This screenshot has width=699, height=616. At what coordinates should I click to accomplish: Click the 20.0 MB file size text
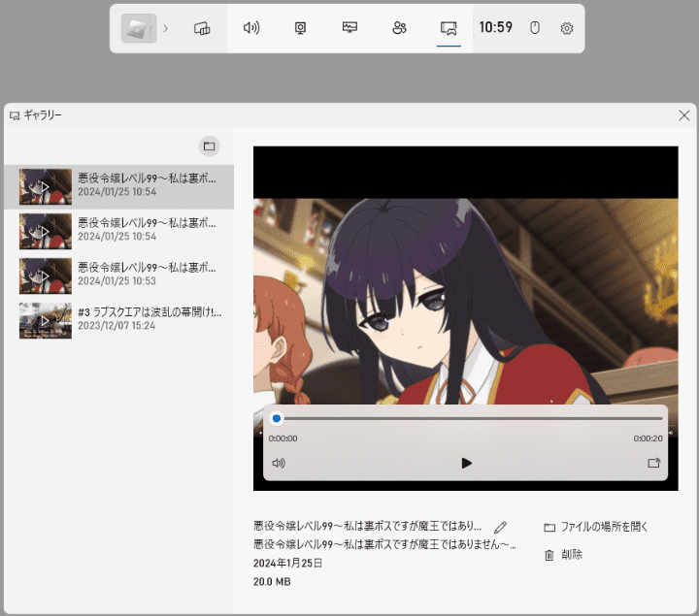click(x=272, y=582)
